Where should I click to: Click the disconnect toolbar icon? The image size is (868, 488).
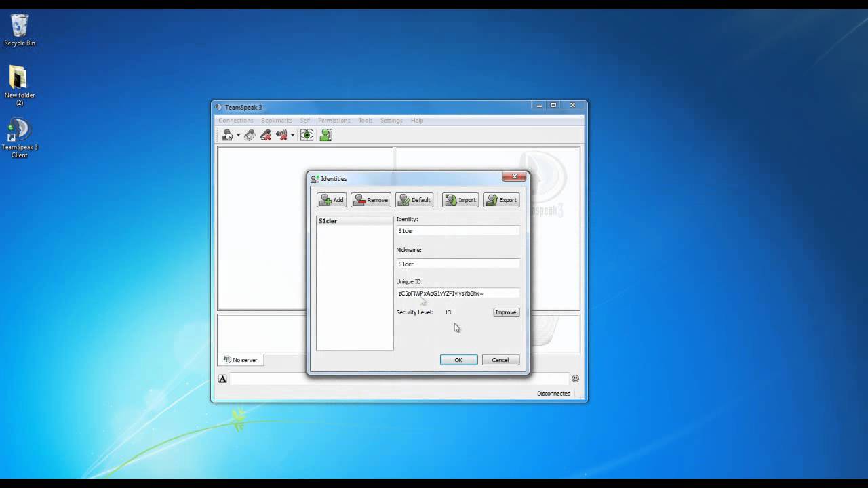coord(250,135)
